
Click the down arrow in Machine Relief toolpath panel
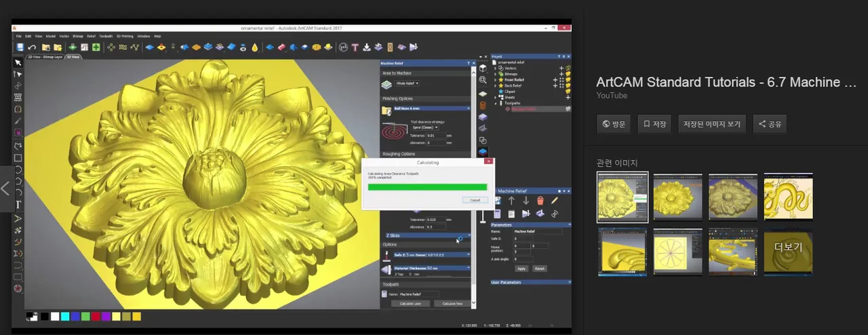(526, 201)
